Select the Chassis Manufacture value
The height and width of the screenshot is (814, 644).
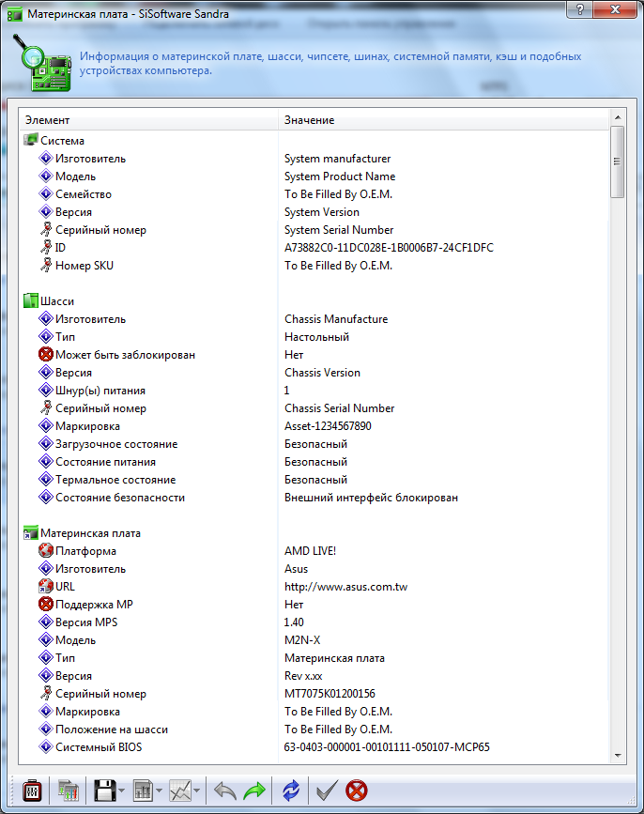(x=336, y=319)
